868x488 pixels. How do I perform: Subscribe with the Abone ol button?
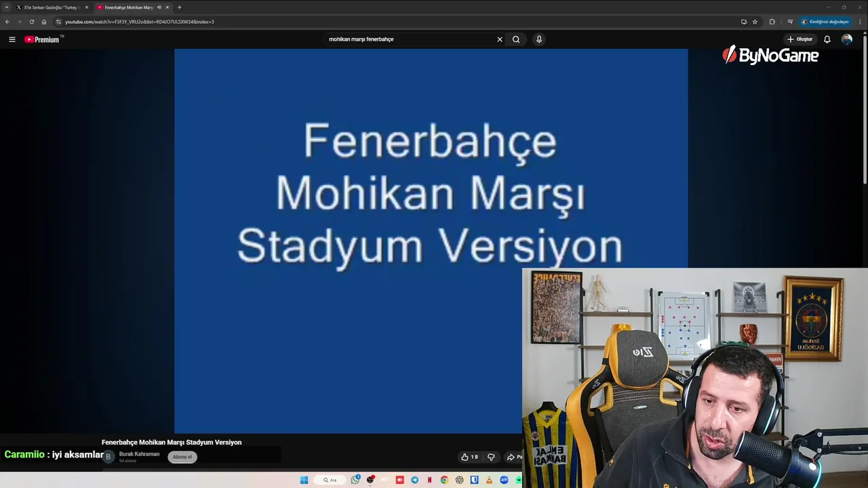(x=182, y=457)
